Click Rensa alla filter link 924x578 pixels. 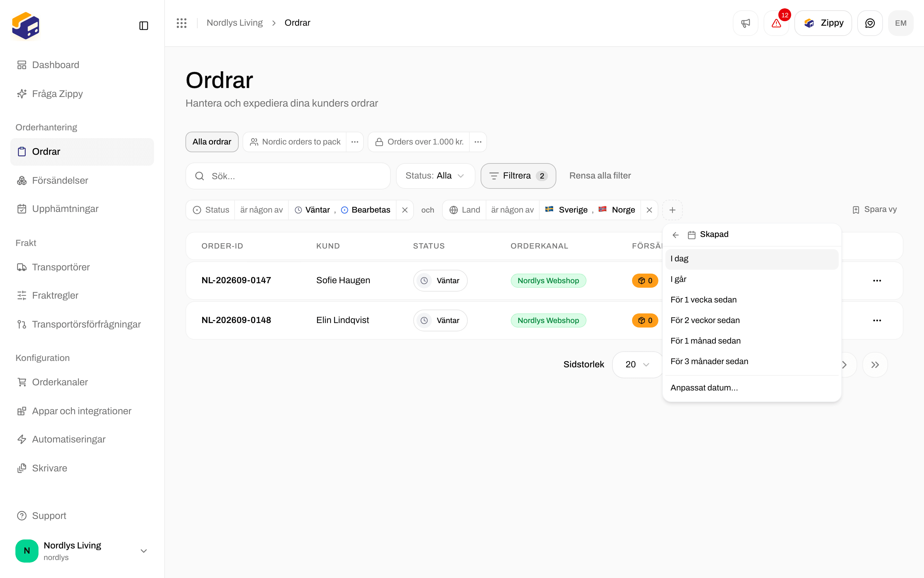click(600, 176)
